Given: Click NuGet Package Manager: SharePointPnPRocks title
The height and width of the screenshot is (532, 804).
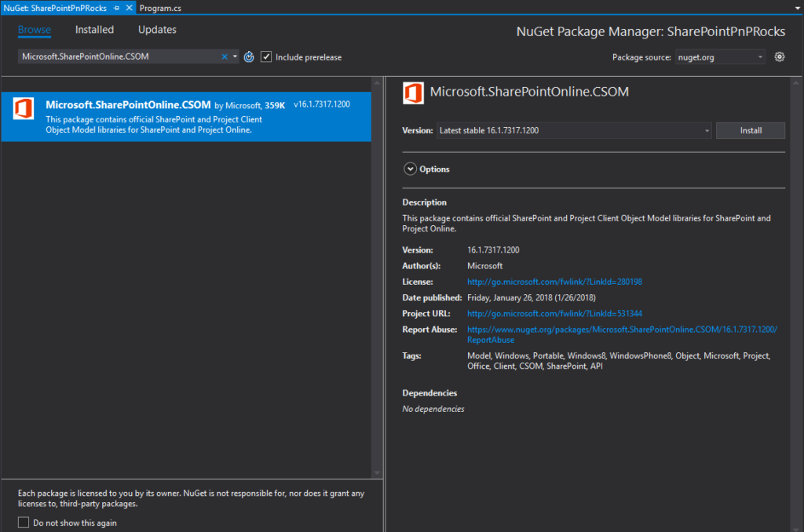Looking at the screenshot, I should click(x=651, y=31).
